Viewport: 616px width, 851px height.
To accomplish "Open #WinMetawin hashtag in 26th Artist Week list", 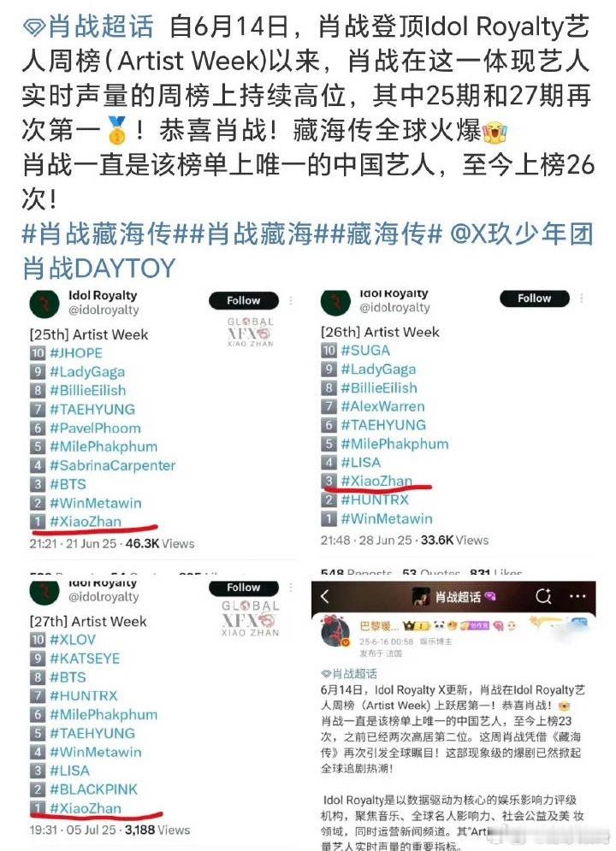I will tap(387, 519).
